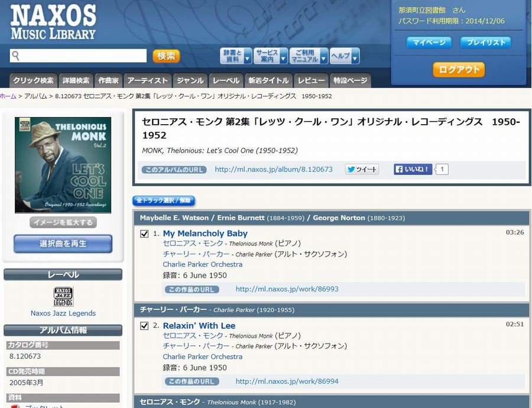
Task: Open the 詳細検索 tab
Action: tap(76, 80)
